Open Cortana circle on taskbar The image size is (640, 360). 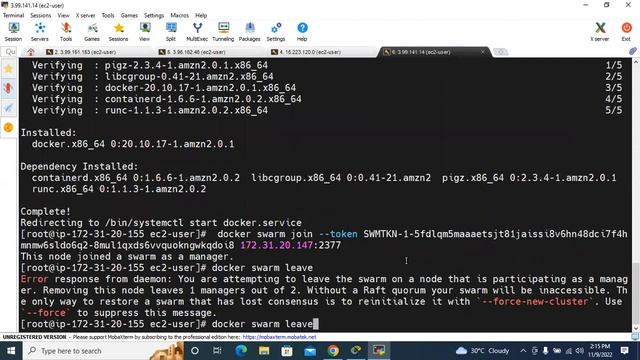pyautogui.click(x=195, y=351)
